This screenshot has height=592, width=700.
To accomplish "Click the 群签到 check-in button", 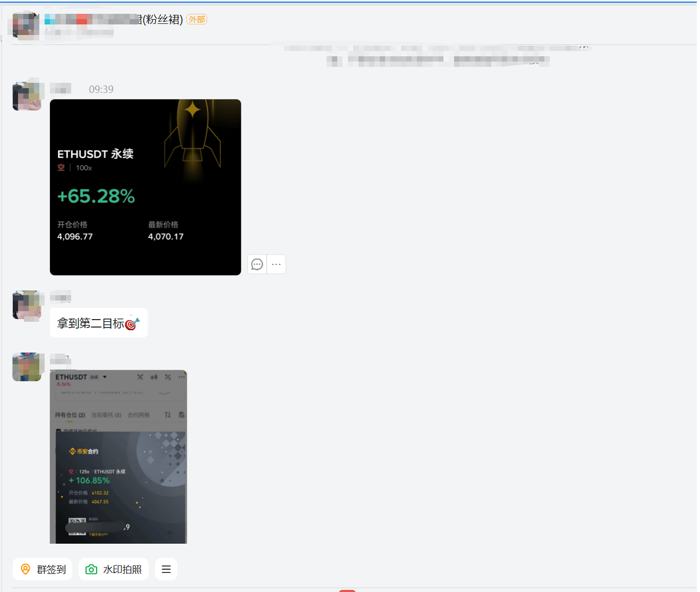I will (42, 569).
